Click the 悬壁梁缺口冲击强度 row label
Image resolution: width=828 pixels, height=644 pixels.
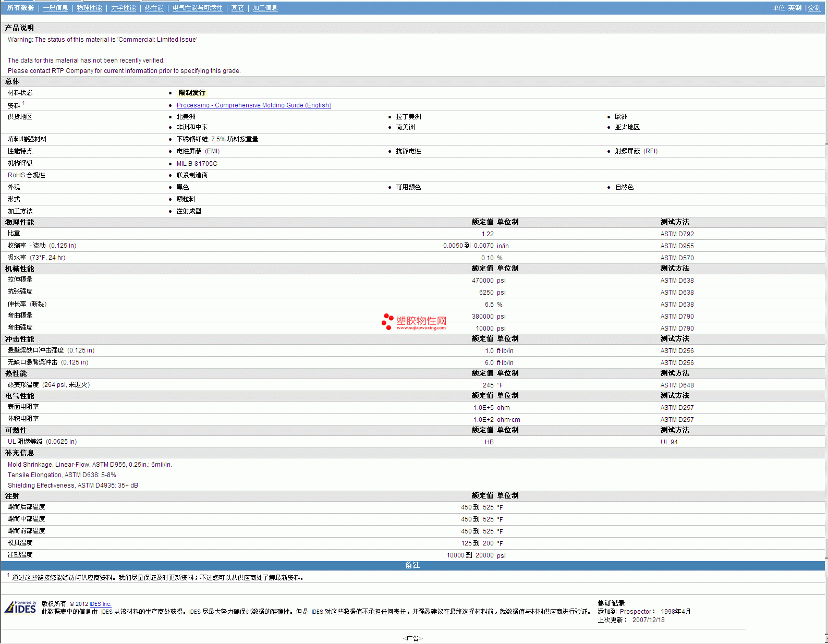click(51, 350)
